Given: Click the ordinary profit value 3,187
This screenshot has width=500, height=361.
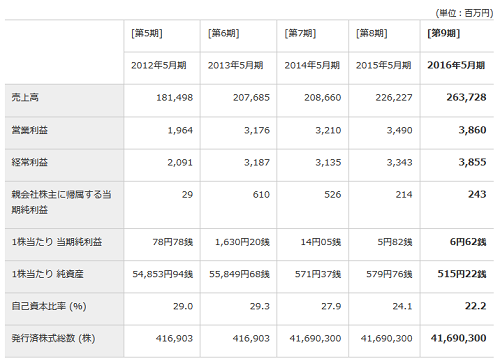Looking at the screenshot, I should pos(257,163).
